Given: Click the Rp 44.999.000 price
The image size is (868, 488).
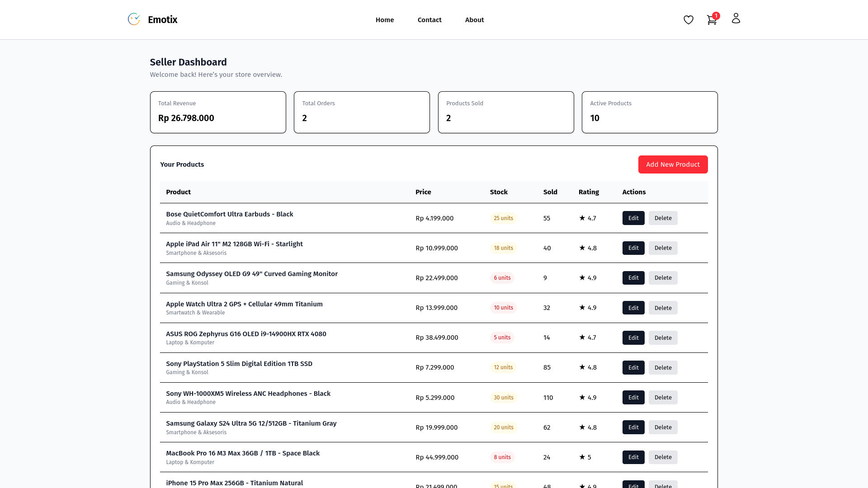Looking at the screenshot, I should (437, 457).
